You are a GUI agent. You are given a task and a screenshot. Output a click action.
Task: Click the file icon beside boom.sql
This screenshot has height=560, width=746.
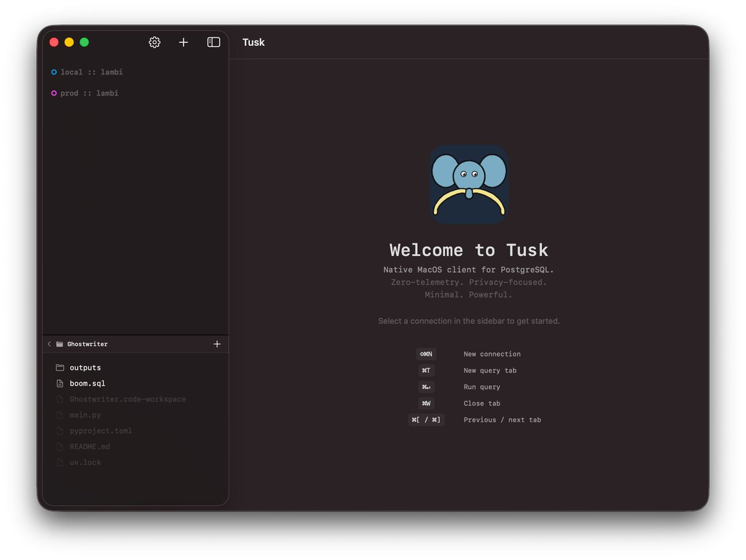[60, 383]
